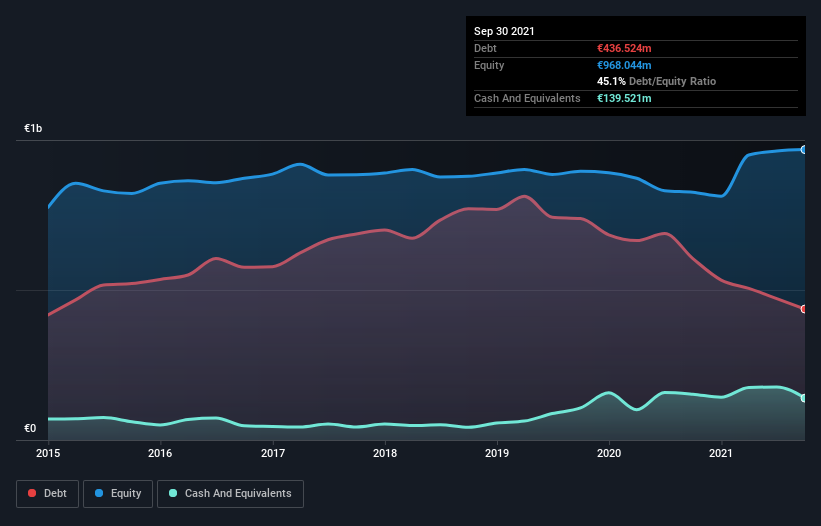The image size is (821, 526).
Task: Click the teal Cash legend dot
Action: pos(173,493)
